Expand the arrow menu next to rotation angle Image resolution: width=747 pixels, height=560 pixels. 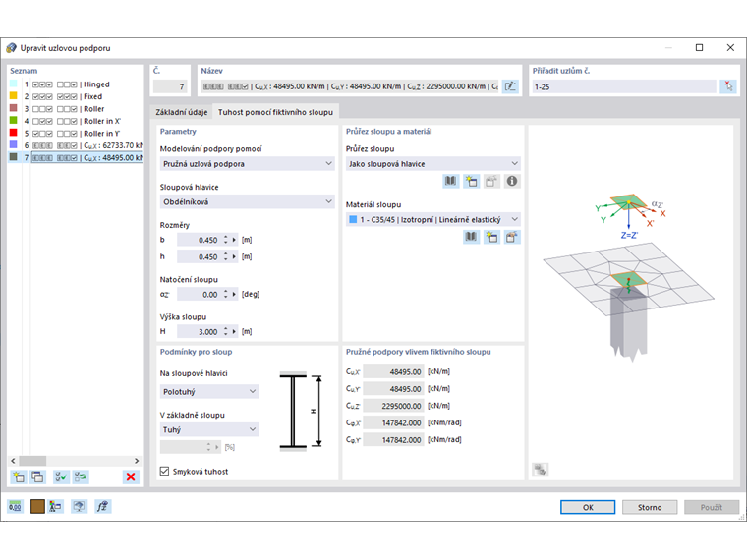point(234,295)
